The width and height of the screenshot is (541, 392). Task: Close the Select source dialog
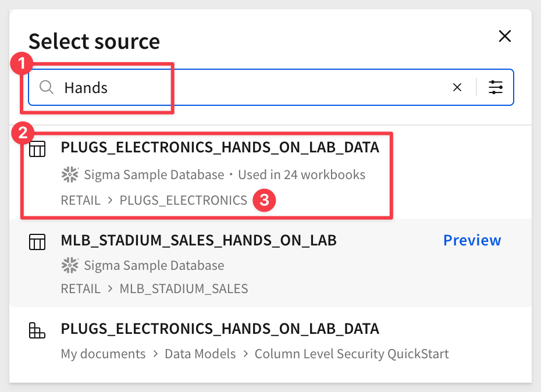pos(505,36)
